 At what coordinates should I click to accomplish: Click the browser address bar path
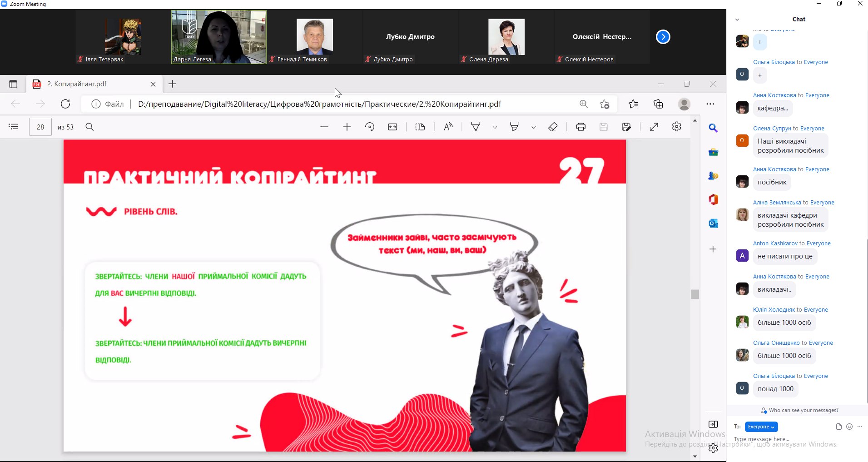(319, 104)
